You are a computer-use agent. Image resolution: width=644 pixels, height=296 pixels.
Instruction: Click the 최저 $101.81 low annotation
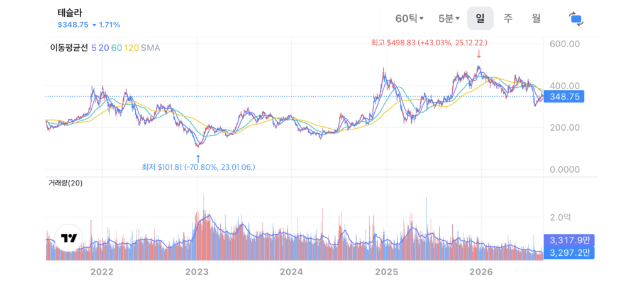click(198, 167)
